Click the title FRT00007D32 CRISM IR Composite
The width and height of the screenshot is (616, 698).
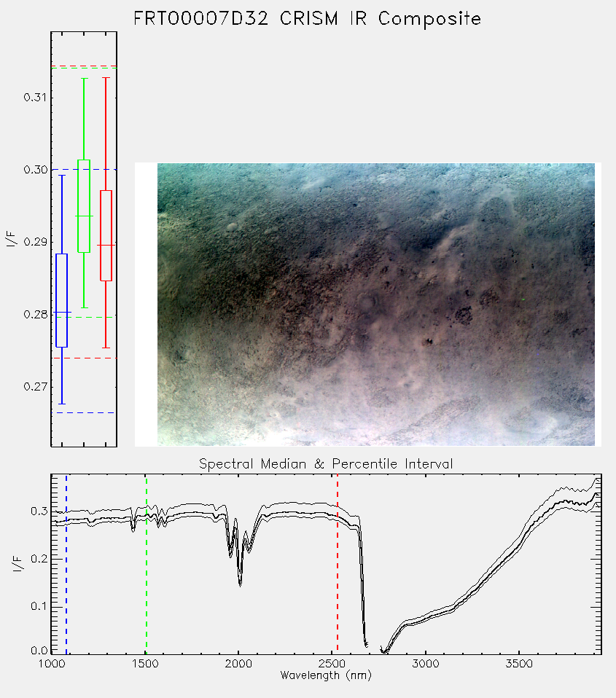[x=308, y=19]
